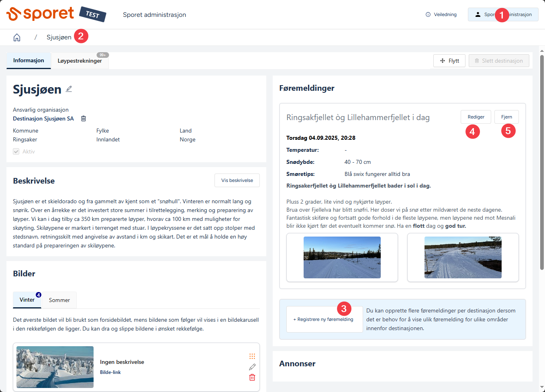Delete the winter image with red trash
The image size is (545, 392).
click(252, 377)
